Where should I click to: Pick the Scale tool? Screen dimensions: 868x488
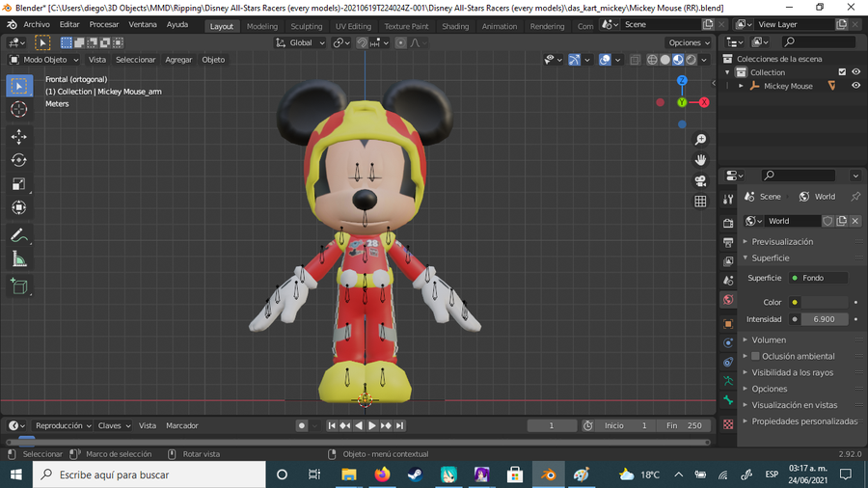coord(19,183)
